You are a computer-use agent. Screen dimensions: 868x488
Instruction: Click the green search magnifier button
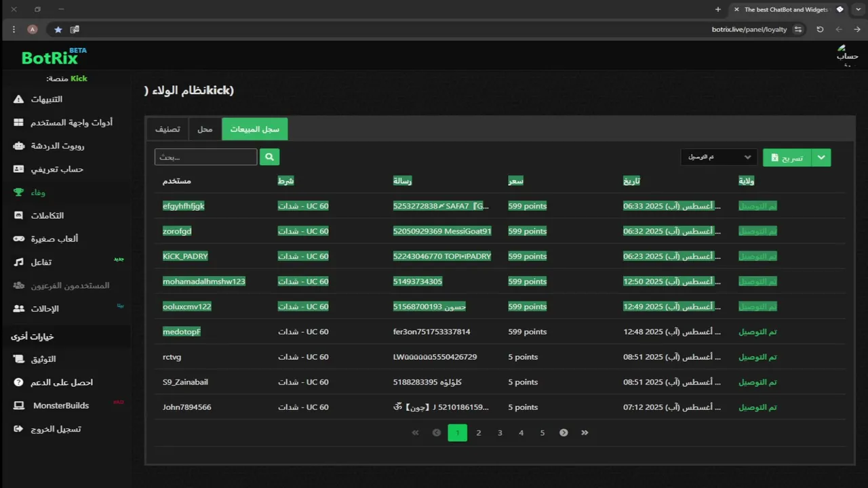(x=269, y=157)
